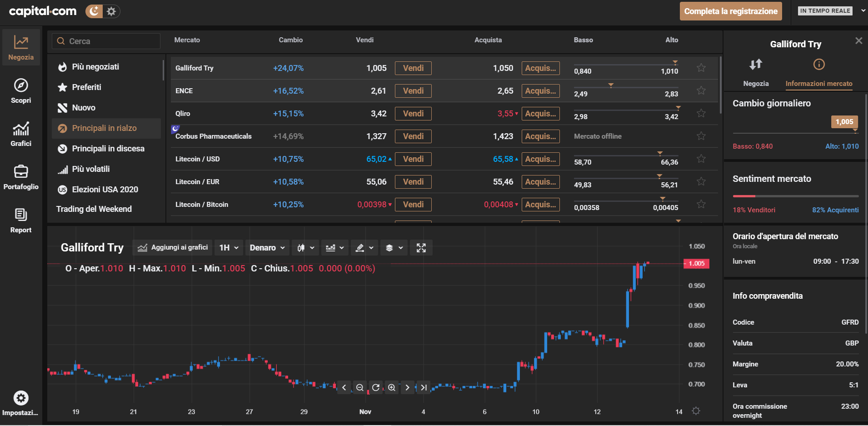Open the IN TEMPO REALE account dropdown
Image resolution: width=868 pixels, height=426 pixels.
tap(832, 11)
